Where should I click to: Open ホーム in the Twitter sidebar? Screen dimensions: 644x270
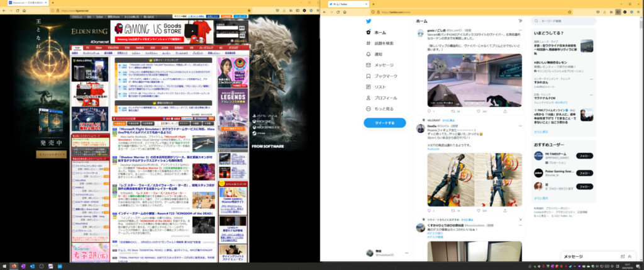(x=376, y=32)
